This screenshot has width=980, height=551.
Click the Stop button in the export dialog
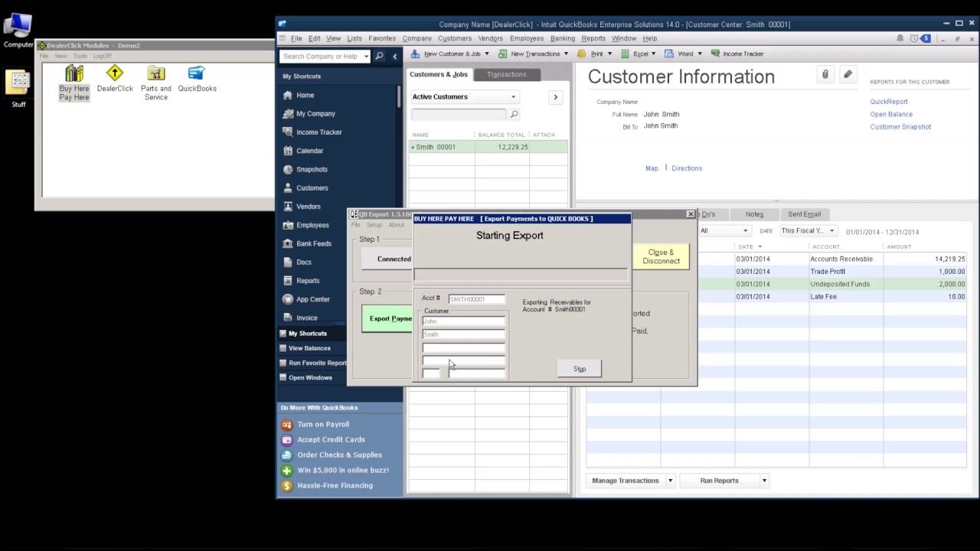pyautogui.click(x=580, y=369)
